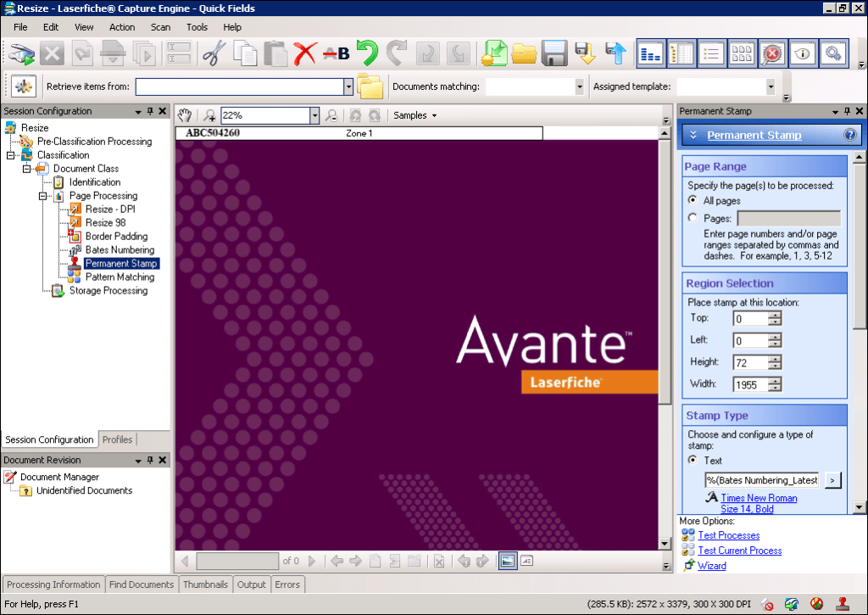This screenshot has width=868, height=615.
Task: Click the browse folder icon beside Retrieve items
Action: (x=370, y=87)
